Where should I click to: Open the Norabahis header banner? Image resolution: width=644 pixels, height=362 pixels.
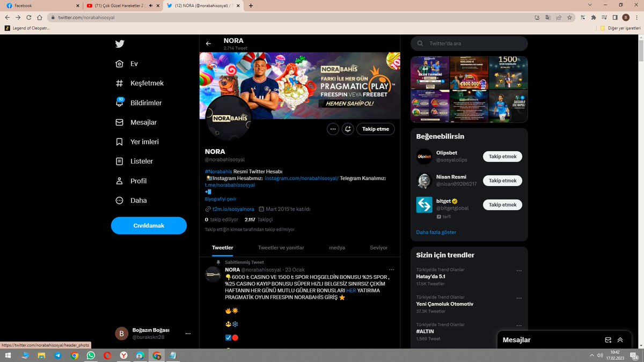coord(300,85)
